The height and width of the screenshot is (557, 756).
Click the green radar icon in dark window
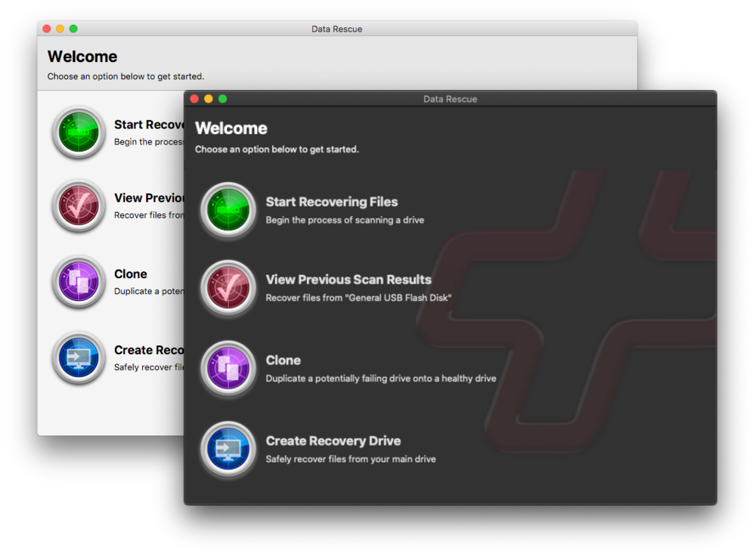(228, 211)
